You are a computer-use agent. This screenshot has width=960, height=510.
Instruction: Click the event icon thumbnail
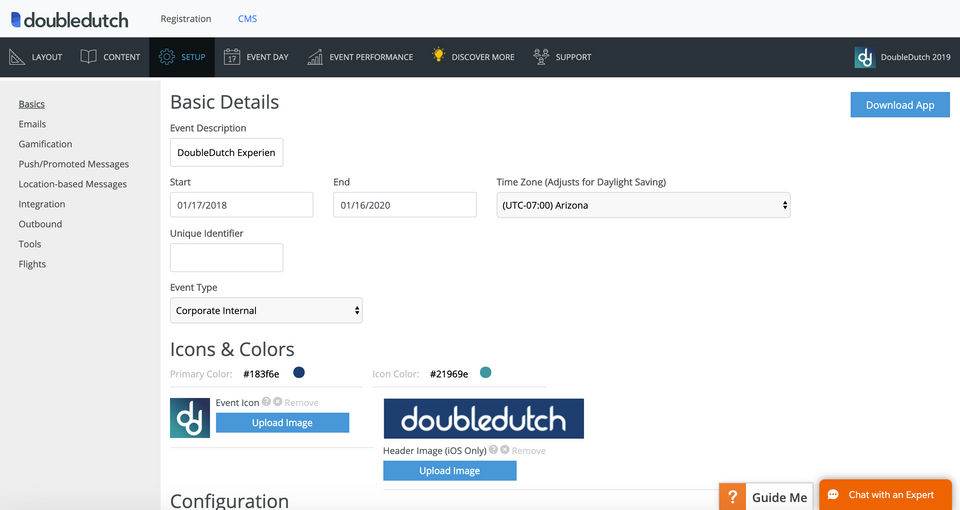(x=190, y=418)
